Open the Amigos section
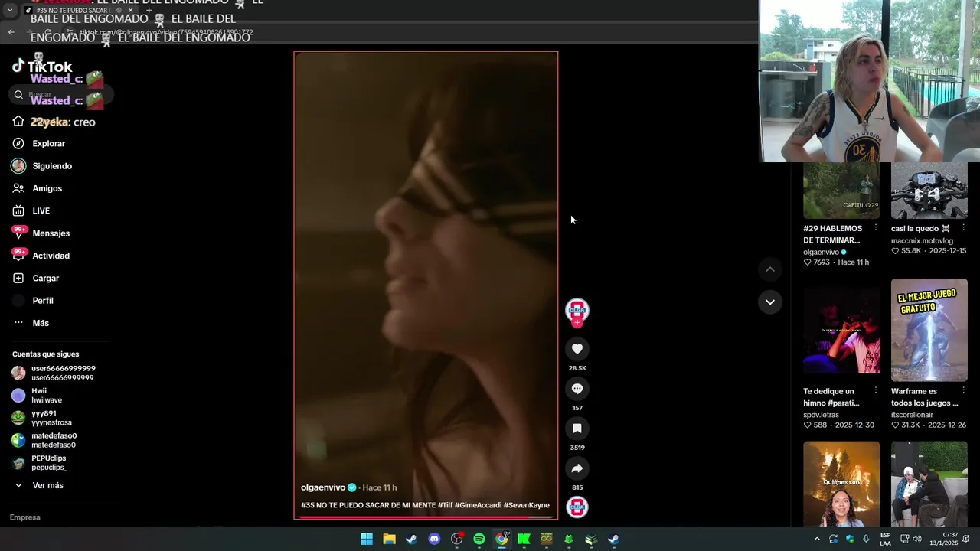This screenshot has height=551, width=980. click(47, 188)
